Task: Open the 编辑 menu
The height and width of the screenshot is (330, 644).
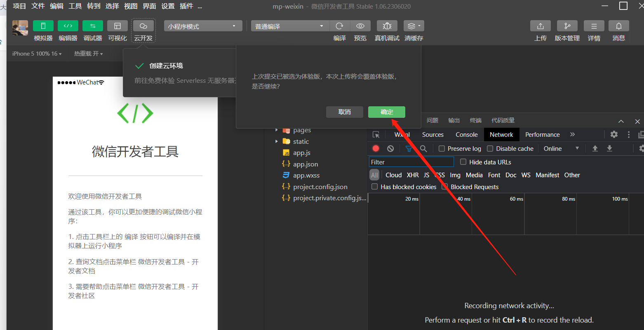Action: click(56, 6)
